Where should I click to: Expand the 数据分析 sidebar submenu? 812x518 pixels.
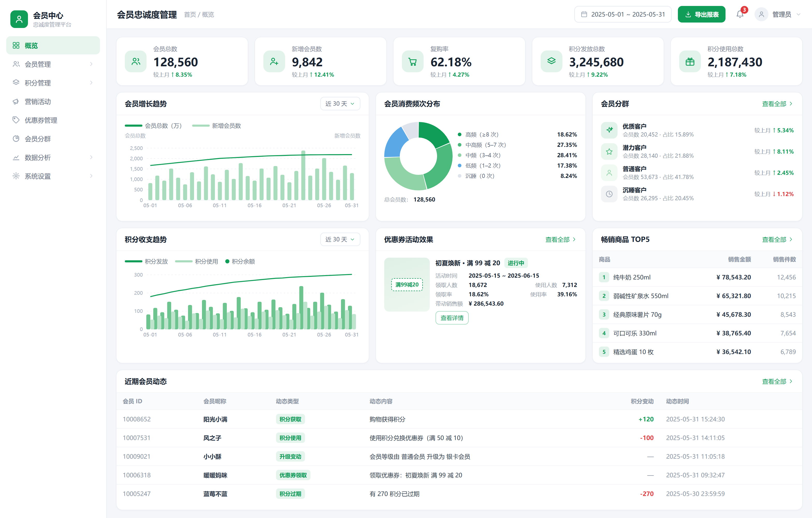(53, 157)
